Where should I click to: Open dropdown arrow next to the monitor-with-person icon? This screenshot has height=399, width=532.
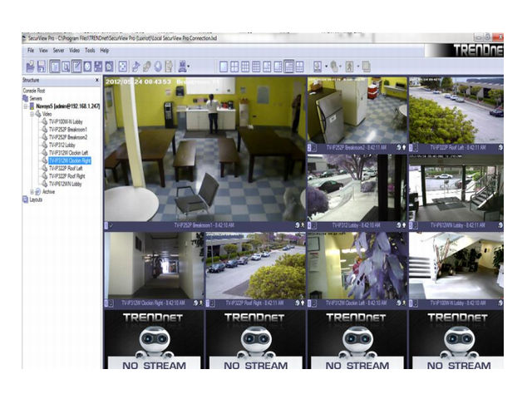tap(326, 66)
